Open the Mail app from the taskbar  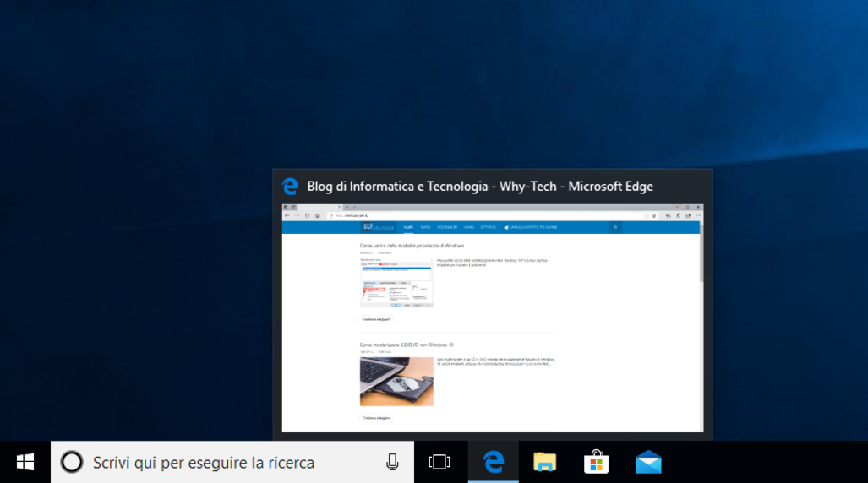pyautogui.click(x=648, y=462)
